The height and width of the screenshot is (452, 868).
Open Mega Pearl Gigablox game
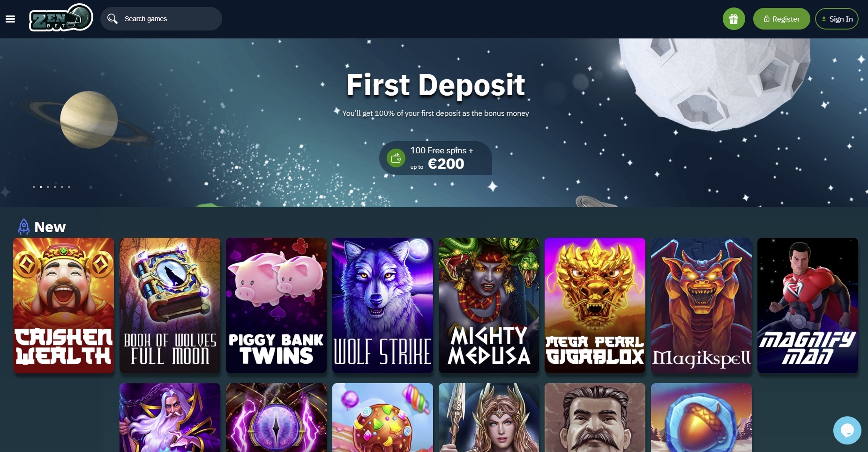click(x=595, y=305)
